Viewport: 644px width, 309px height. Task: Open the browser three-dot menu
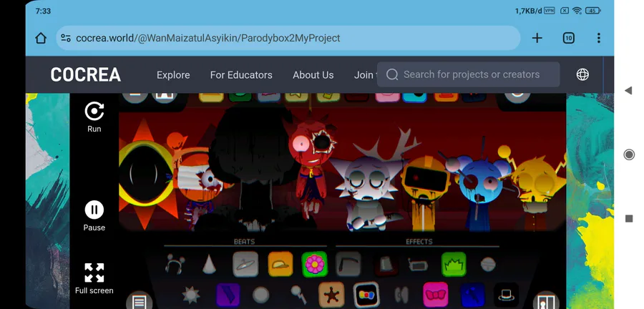pyautogui.click(x=598, y=38)
